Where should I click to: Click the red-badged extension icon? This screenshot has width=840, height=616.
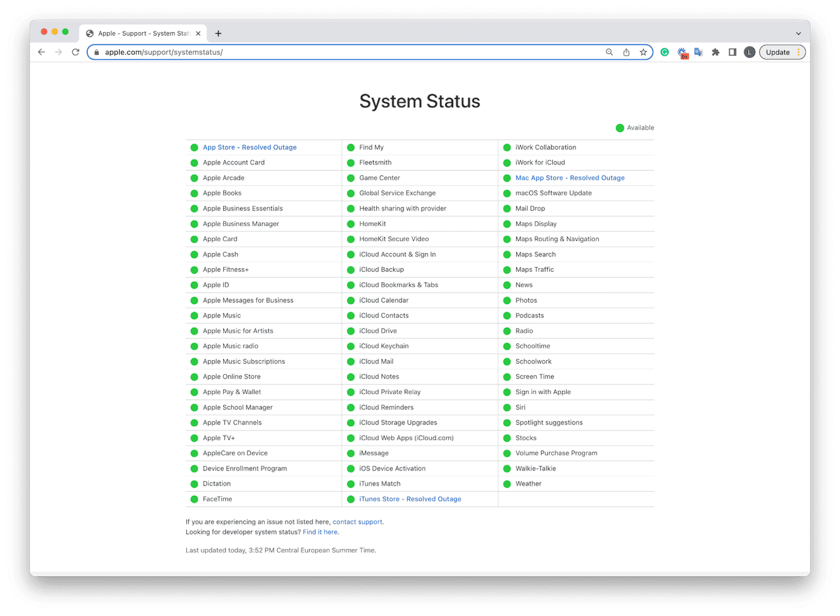683,53
